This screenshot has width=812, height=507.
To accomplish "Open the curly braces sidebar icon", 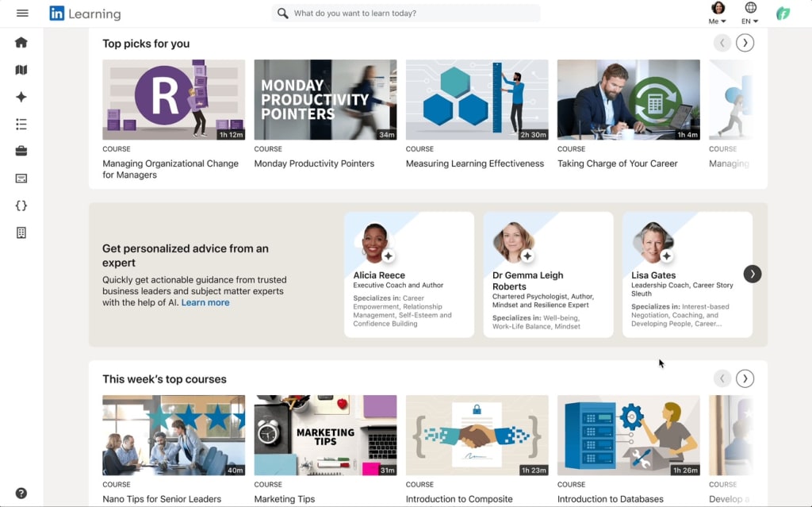I will pyautogui.click(x=21, y=205).
